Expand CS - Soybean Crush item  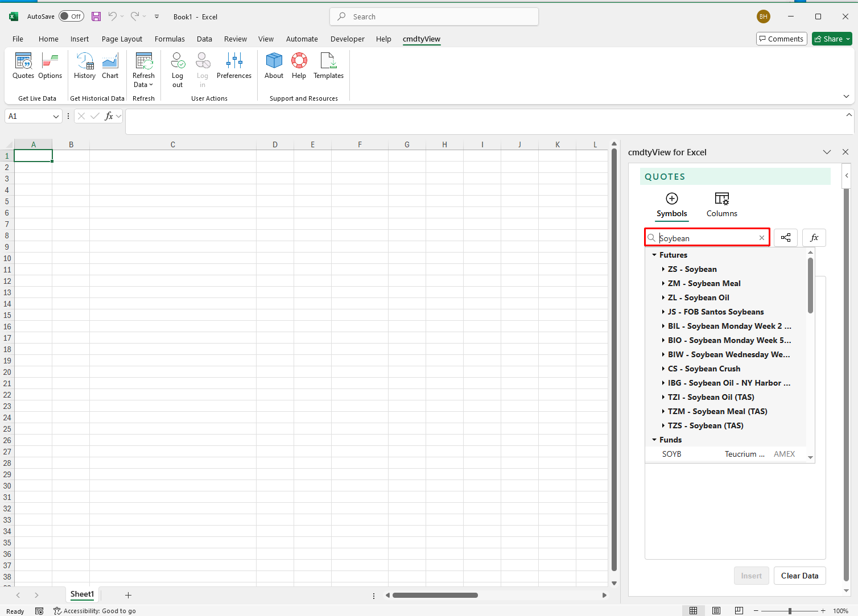pos(663,369)
